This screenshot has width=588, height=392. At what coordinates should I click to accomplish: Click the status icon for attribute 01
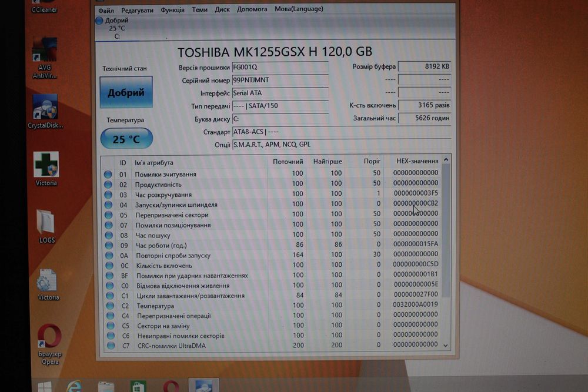pos(108,175)
